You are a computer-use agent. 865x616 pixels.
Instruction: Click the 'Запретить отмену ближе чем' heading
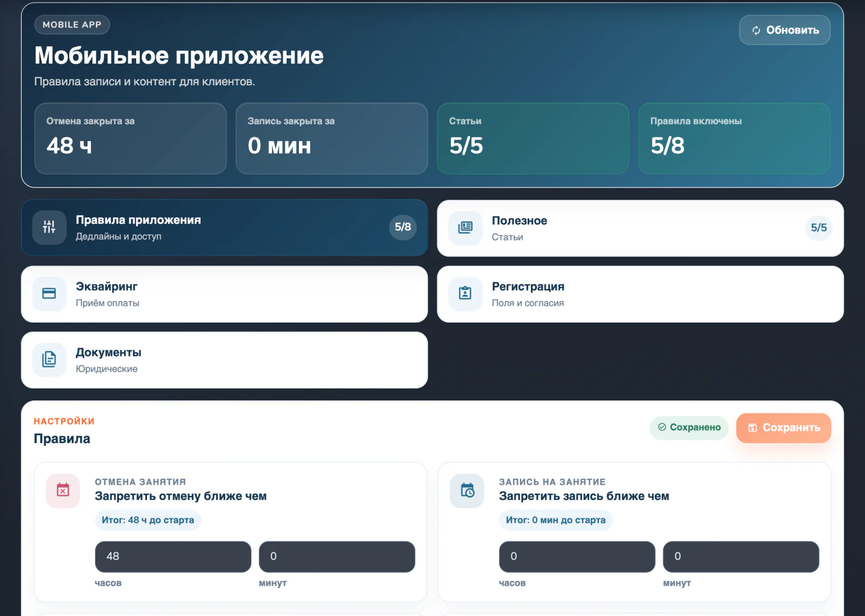coord(181,496)
